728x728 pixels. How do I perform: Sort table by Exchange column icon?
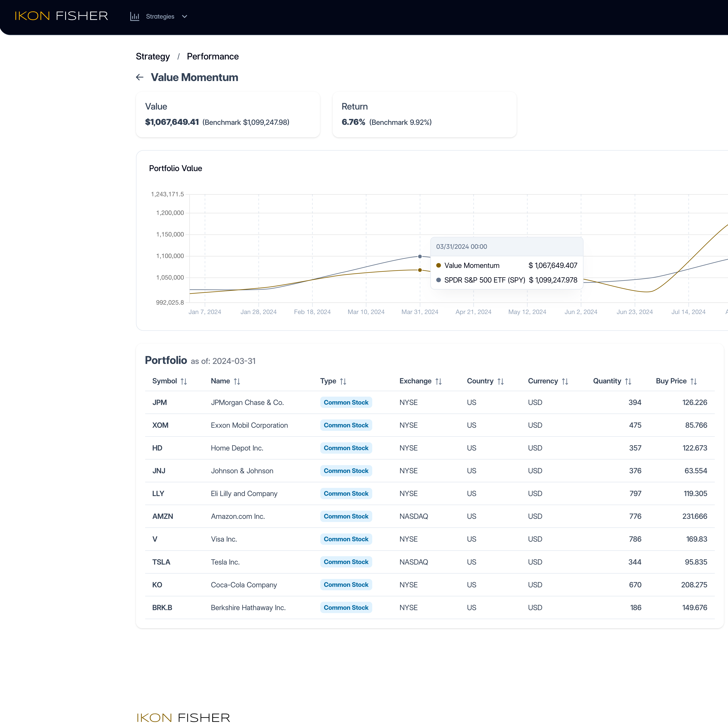click(x=439, y=381)
